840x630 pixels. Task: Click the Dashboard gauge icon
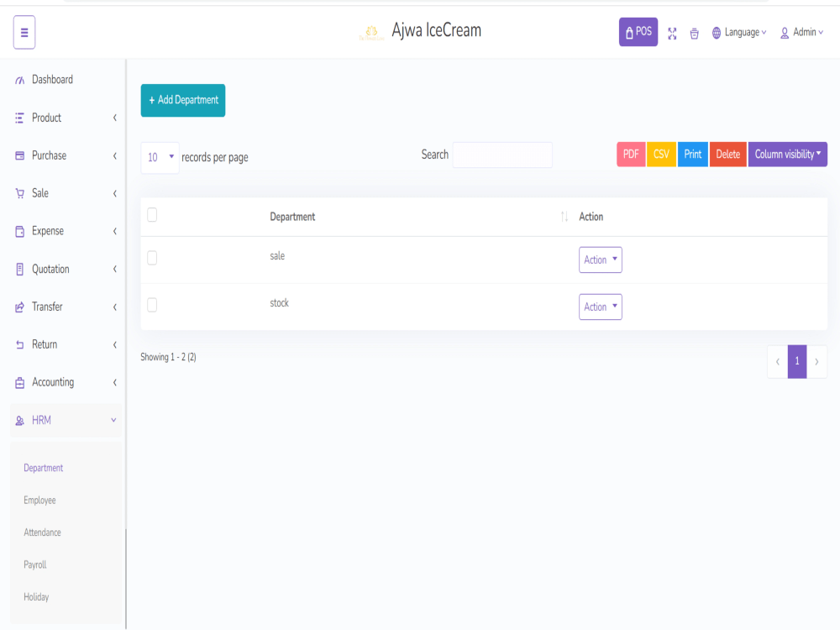(x=20, y=81)
